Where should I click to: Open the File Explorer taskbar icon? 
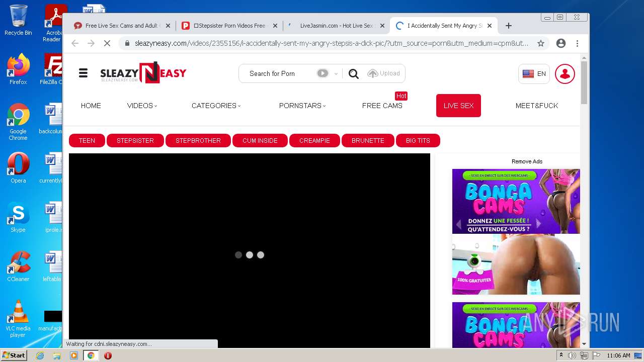(x=57, y=355)
